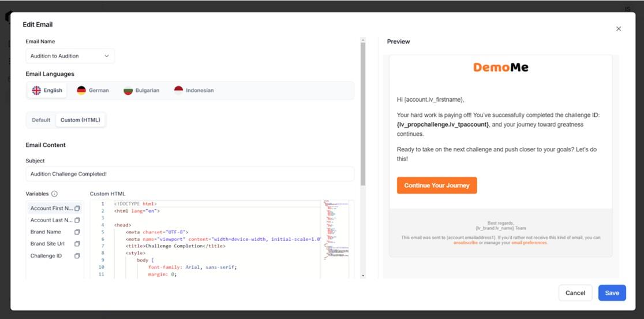Choose the Indonesian email language
644x319 pixels.
[194, 90]
